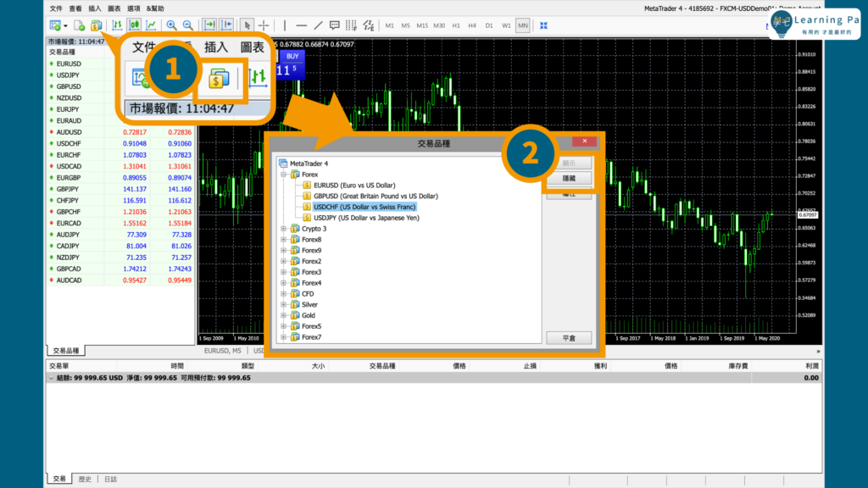Select AUDCAD row in market watch
This screenshot has height=488, width=868.
pos(120,280)
